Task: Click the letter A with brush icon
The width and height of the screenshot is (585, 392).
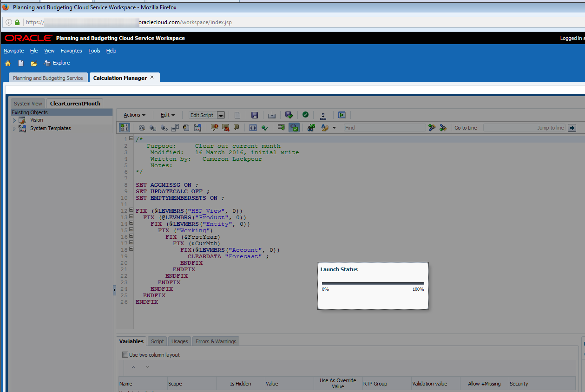Action: [x=325, y=127]
